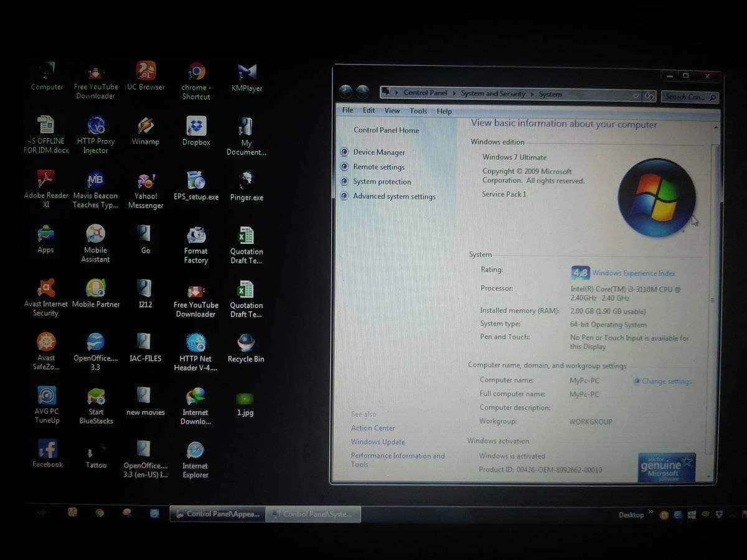Launch Yahoo! Messenger from the desktop

coord(146,190)
